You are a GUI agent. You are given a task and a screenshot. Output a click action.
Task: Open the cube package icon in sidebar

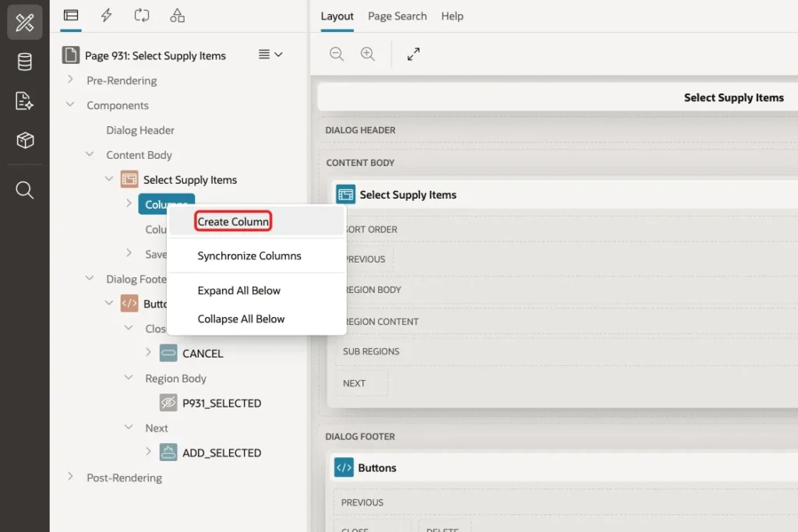[24, 140]
